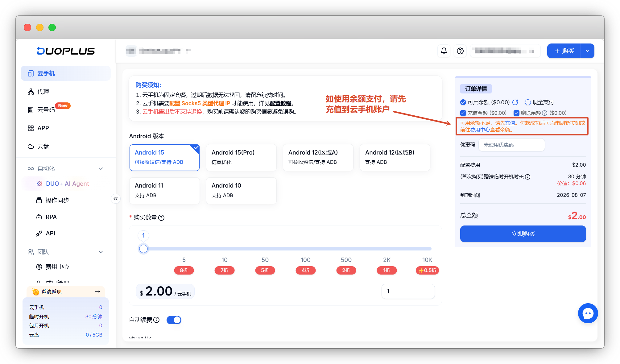Viewport: 620px width, 364px height.
Task: Open the notifications bell
Action: pyautogui.click(x=444, y=51)
